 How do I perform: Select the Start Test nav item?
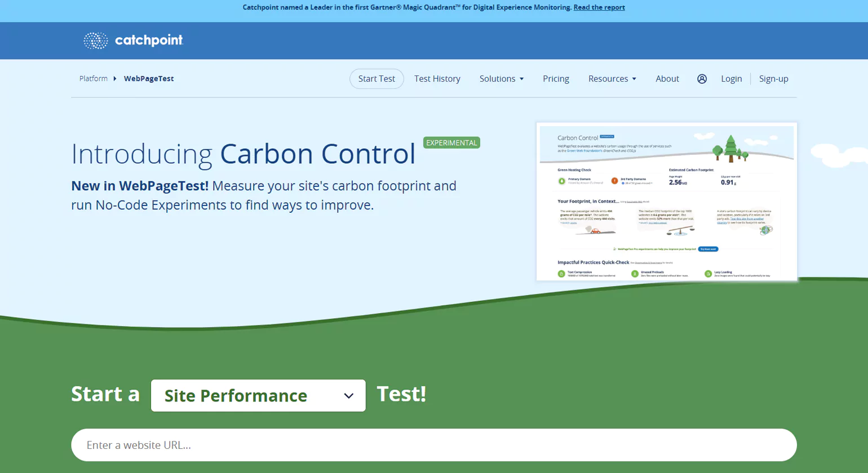pyautogui.click(x=376, y=79)
